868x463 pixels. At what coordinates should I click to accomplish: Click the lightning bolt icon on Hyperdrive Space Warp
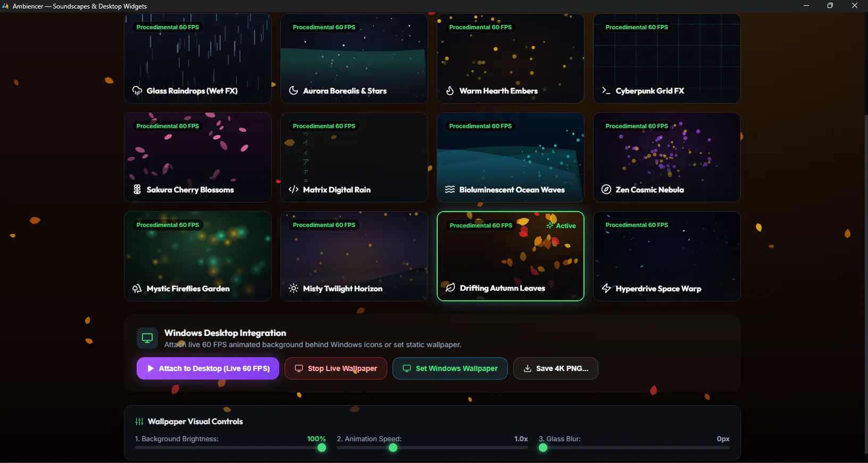point(606,288)
